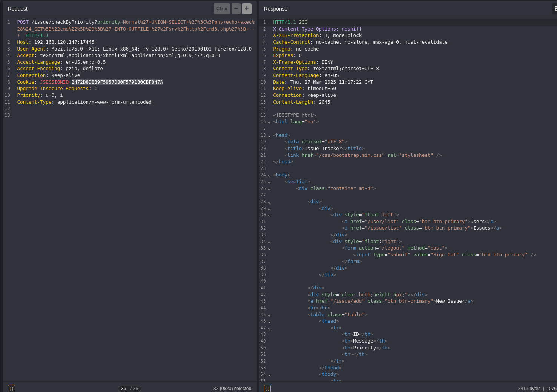Toggle the braces icon under Request panel
Image resolution: width=557 pixels, height=392 pixels.
point(11,389)
